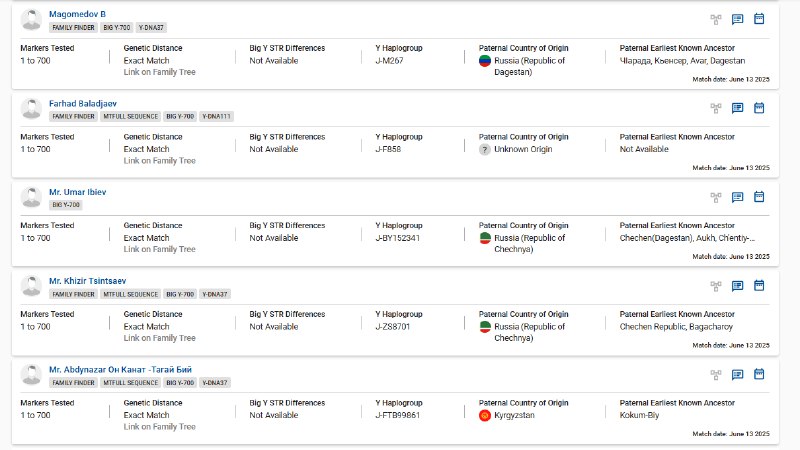Click family tree icon for Magomedov B
Screen dimensions: 800x450
(x=716, y=19)
